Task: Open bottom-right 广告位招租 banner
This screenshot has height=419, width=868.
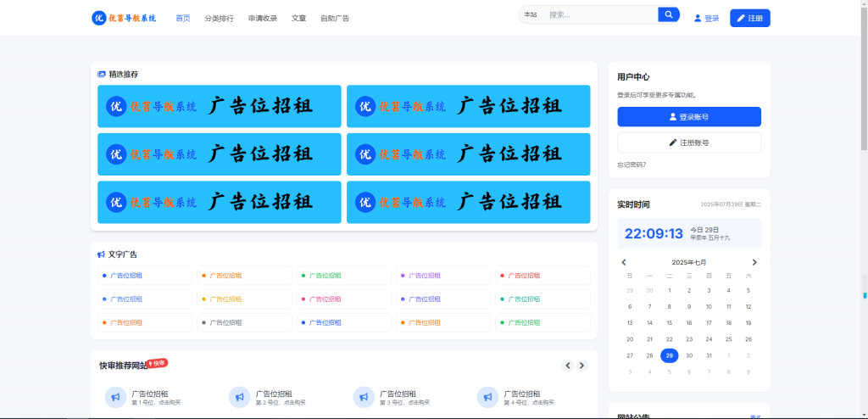Action: coord(468,203)
